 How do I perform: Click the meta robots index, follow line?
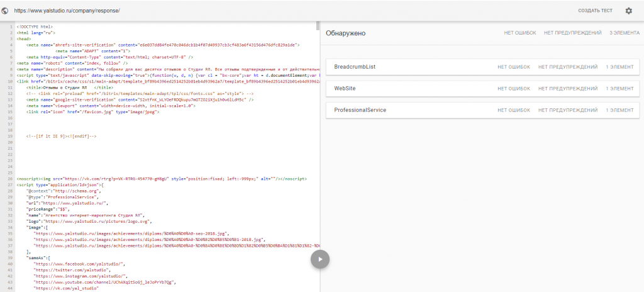[x=72, y=64]
